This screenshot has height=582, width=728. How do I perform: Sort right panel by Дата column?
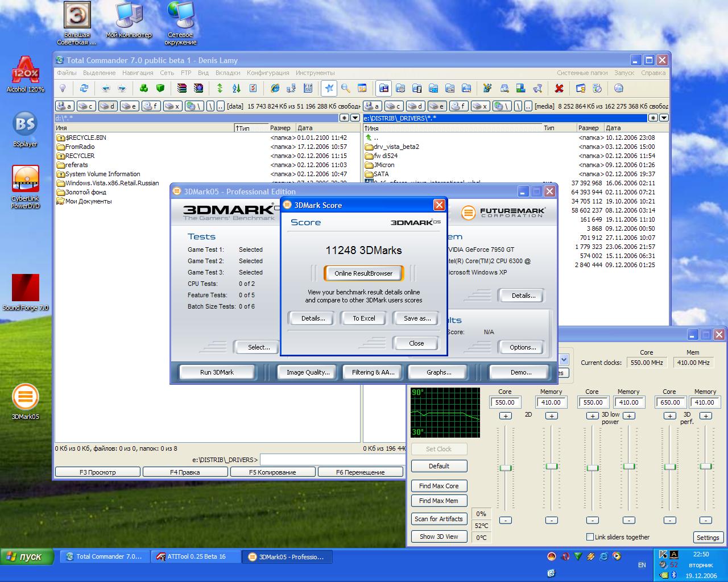click(x=636, y=128)
